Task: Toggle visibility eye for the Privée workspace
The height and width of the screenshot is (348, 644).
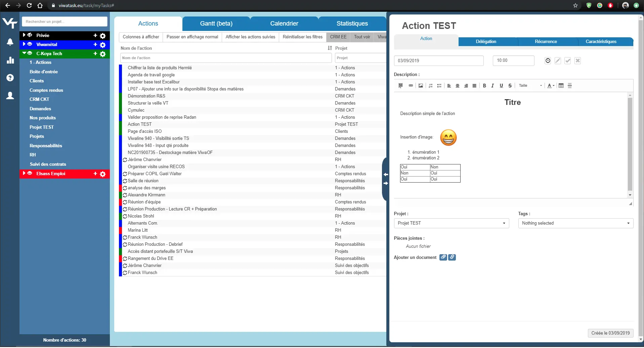Action: (x=30, y=35)
